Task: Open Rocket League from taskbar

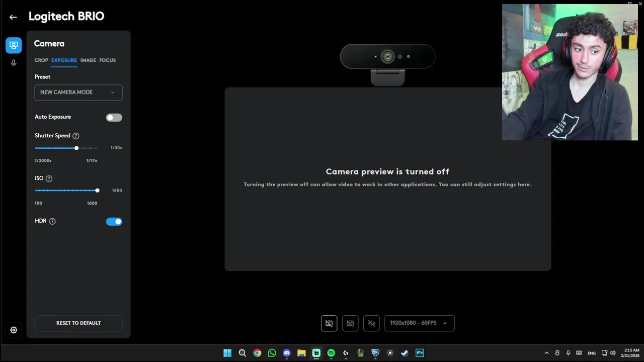Action: (375, 353)
